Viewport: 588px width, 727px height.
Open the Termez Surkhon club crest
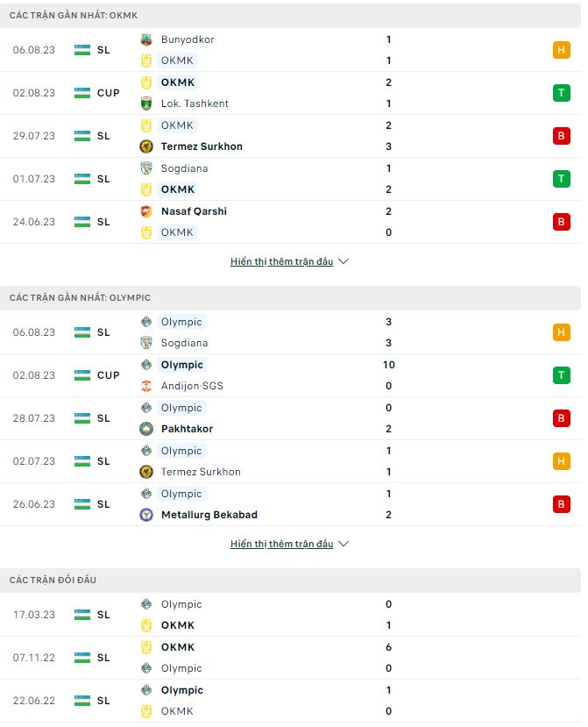pyautogui.click(x=145, y=146)
